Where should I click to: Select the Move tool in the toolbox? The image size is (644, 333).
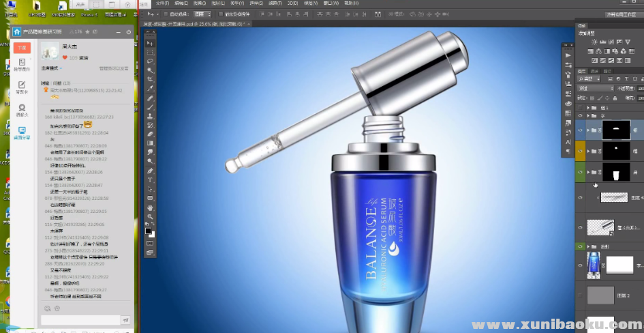(x=151, y=43)
